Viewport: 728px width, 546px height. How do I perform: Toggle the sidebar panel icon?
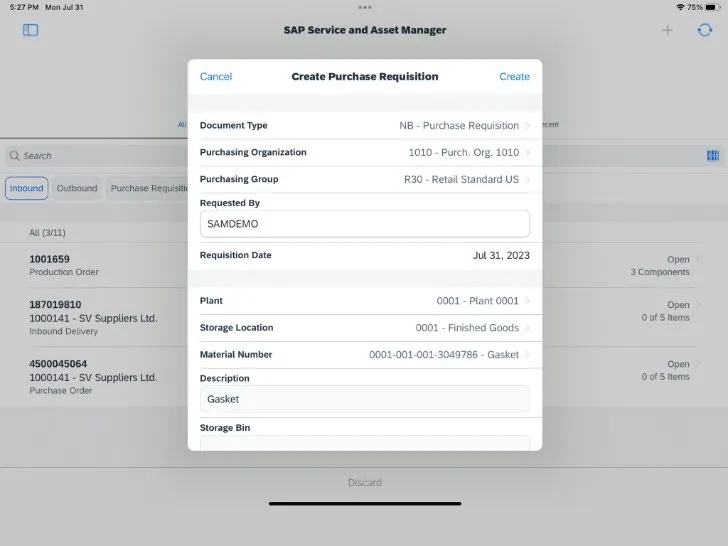[30, 30]
